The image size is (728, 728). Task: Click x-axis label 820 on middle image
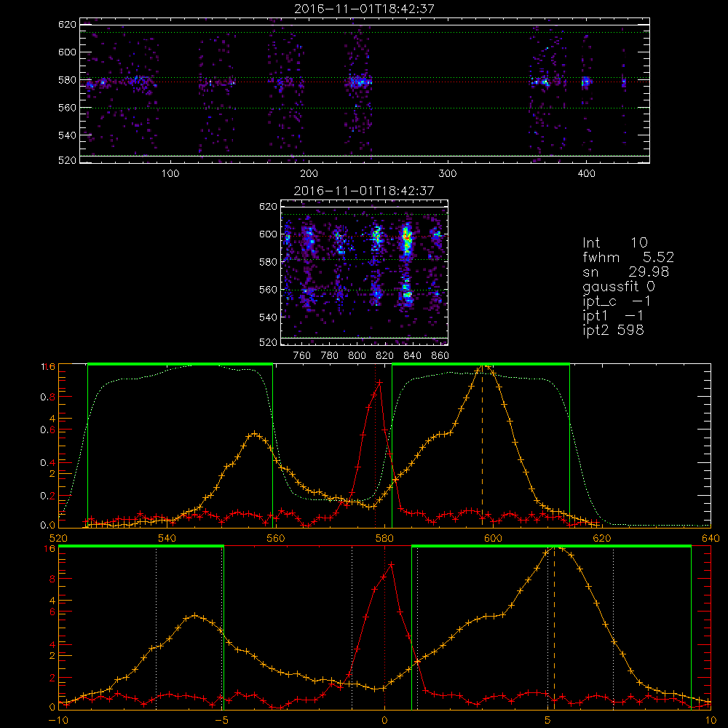coord(384,356)
